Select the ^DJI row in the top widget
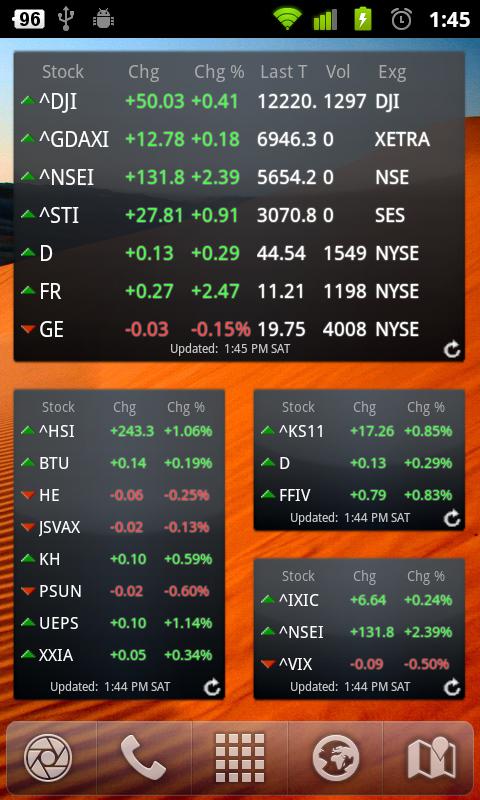Screen dimensions: 480x800 tap(239, 102)
